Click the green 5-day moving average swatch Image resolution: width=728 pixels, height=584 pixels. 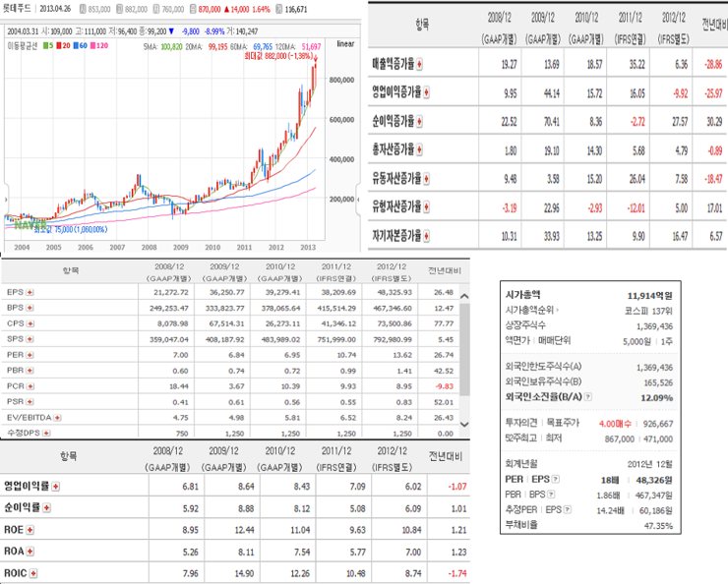(45, 45)
